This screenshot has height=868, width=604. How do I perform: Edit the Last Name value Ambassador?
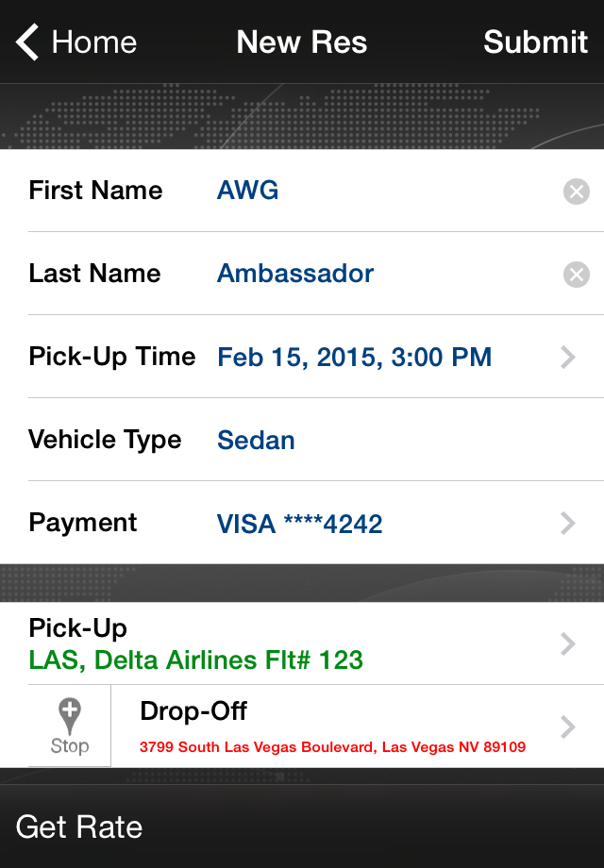pyautogui.click(x=295, y=274)
